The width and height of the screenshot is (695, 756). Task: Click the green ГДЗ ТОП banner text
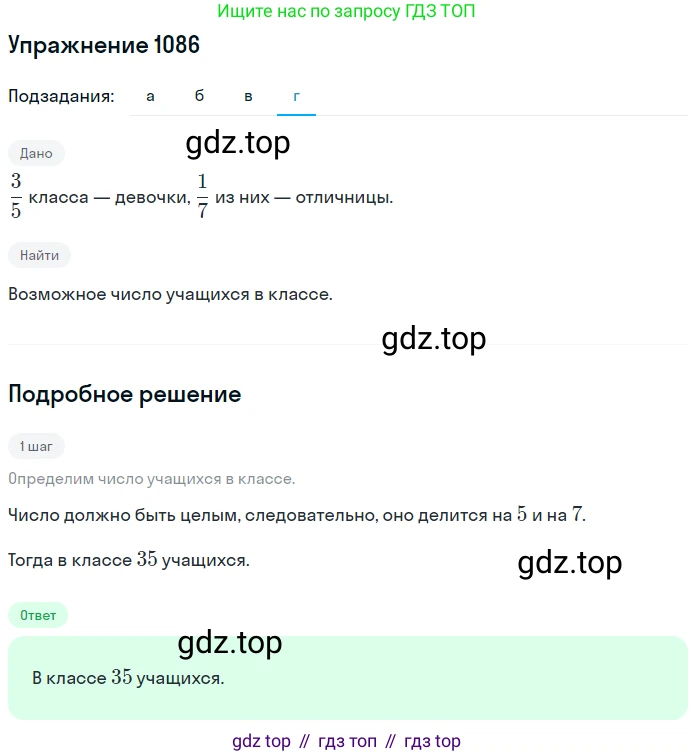pyautogui.click(x=346, y=11)
